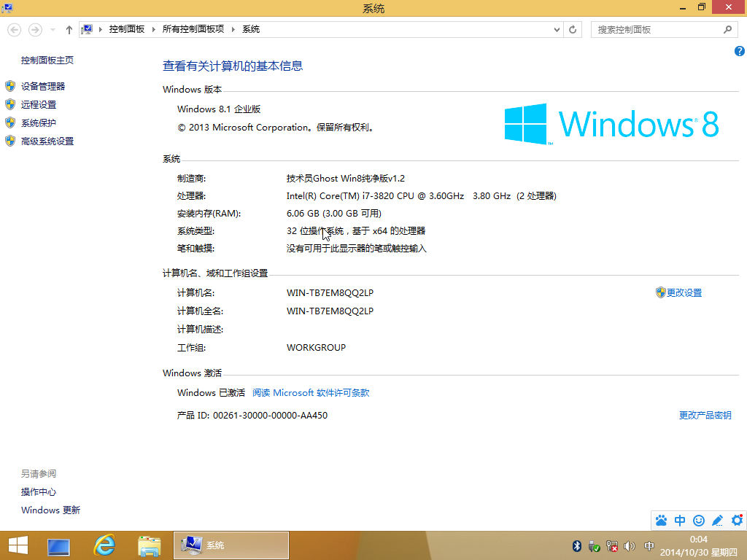Screen dimensions: 747x560
Task: Toggle the 中 input language tray indicator
Action: click(649, 545)
